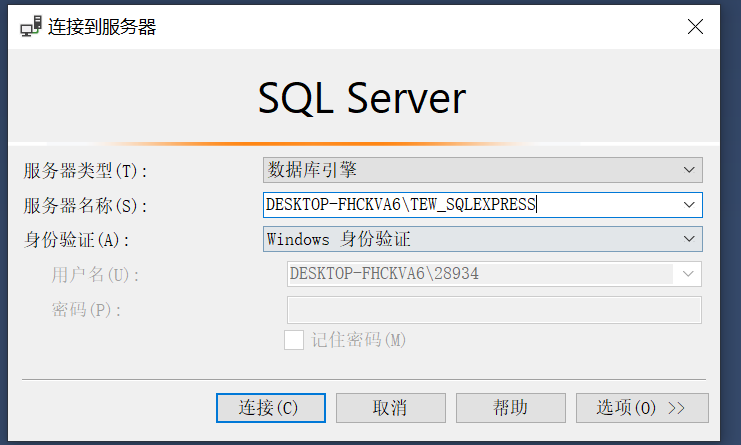Select the 数据库引擎 server type box
The height and width of the screenshot is (445, 741).
470,170
